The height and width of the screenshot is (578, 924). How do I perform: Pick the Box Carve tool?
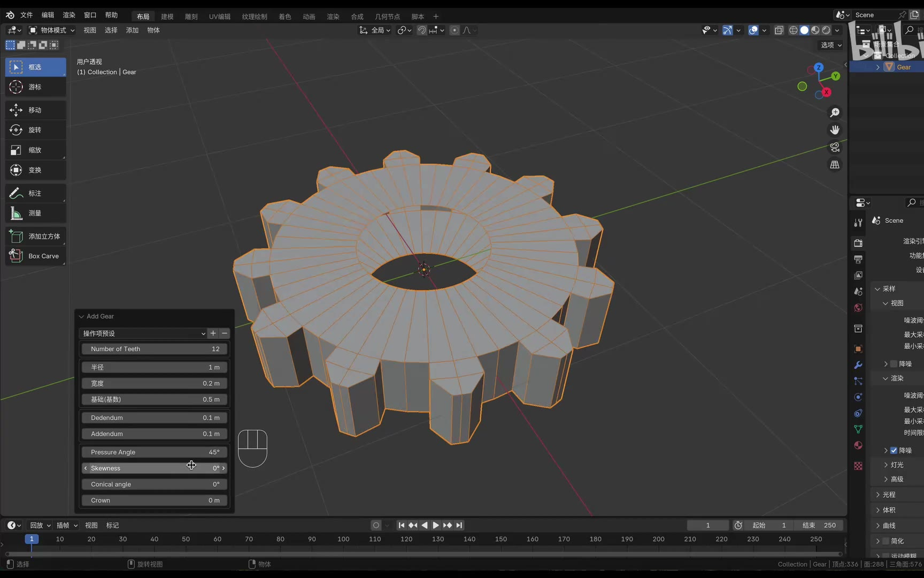[x=35, y=256]
